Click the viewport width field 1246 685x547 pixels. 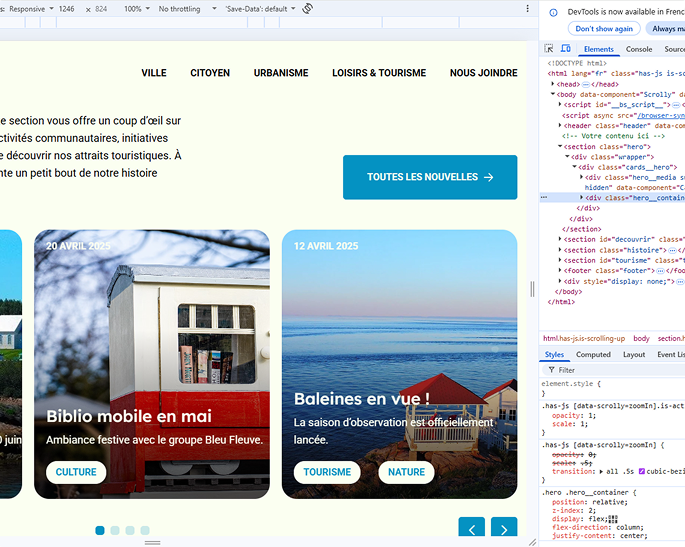pos(66,9)
